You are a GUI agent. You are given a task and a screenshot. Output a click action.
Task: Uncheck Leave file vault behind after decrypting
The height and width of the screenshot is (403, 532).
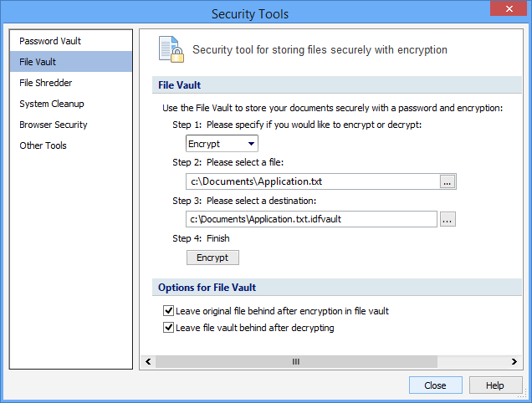pos(169,329)
